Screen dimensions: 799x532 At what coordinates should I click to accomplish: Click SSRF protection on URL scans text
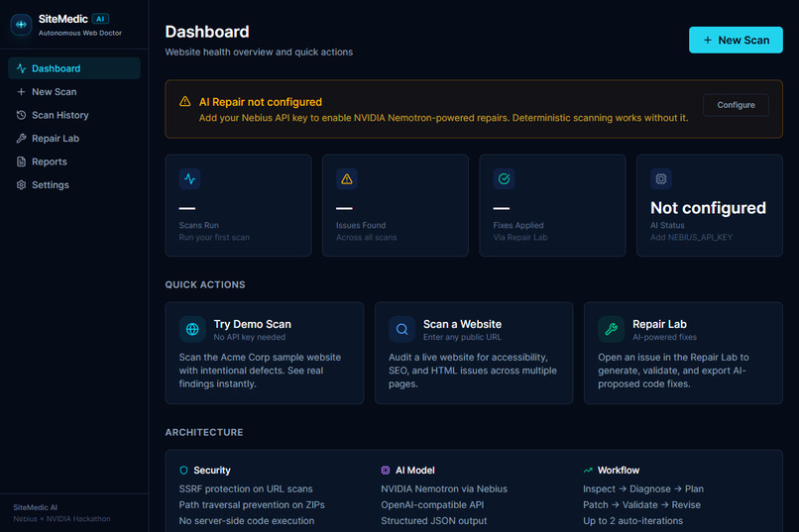(246, 488)
